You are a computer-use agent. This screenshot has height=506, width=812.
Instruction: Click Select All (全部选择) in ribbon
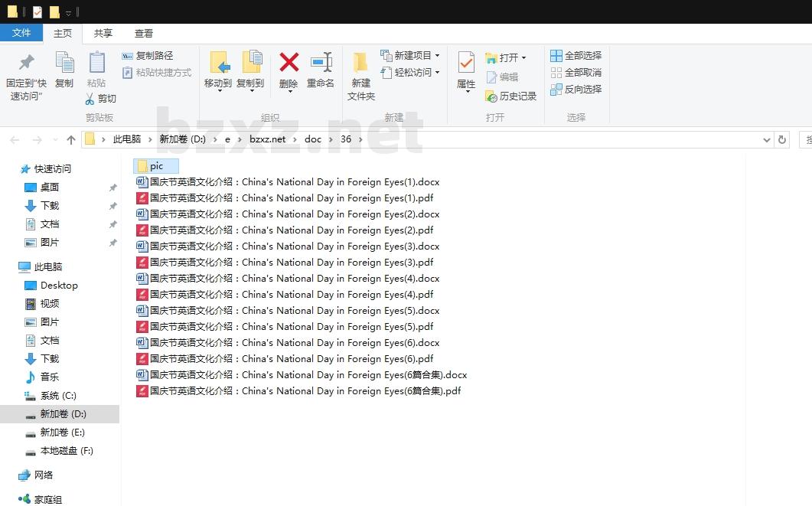[576, 56]
